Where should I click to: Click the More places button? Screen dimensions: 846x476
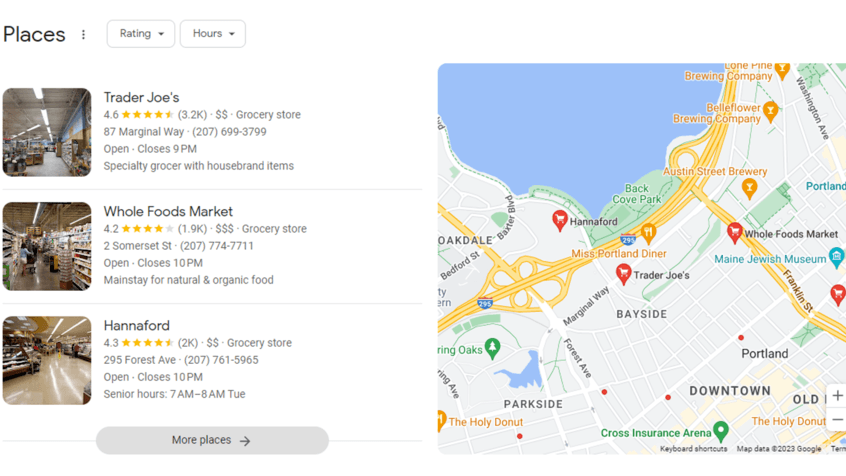[212, 440]
